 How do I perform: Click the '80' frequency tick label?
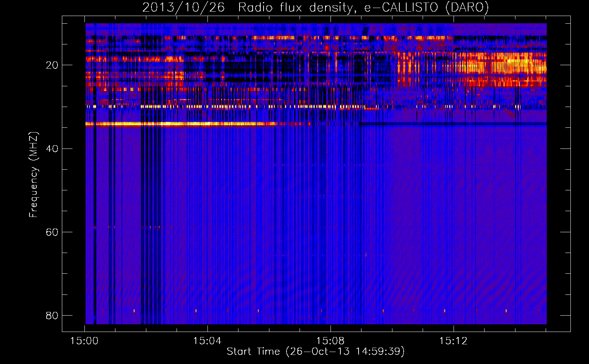[52, 315]
